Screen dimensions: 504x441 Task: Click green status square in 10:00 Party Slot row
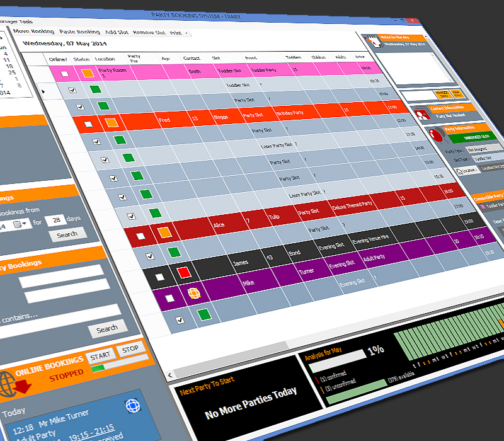click(103, 105)
